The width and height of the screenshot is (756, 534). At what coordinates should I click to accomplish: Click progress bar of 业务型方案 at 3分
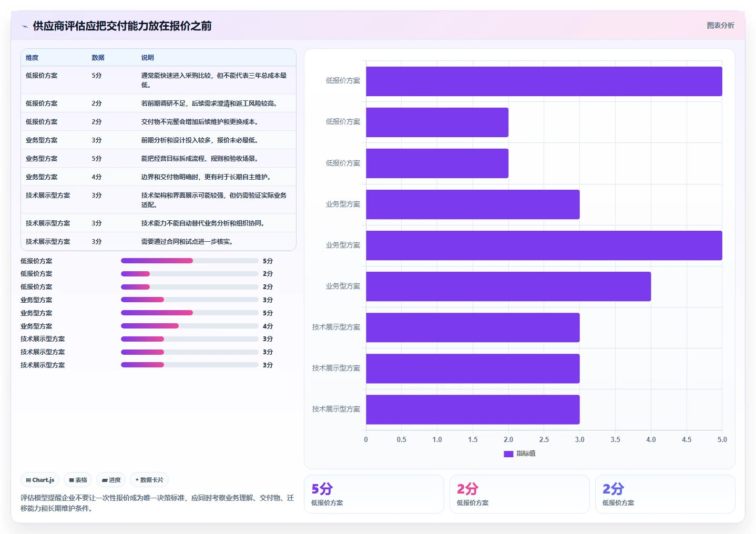pos(190,300)
